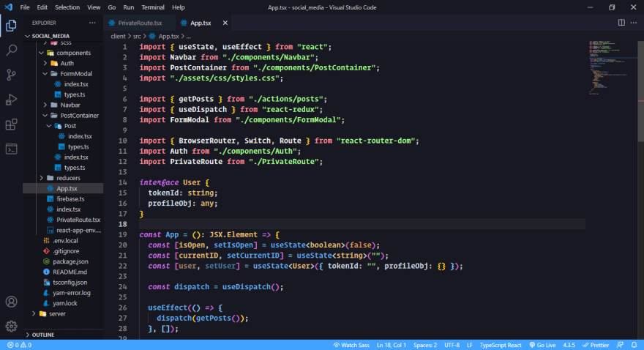Open the Source Control view

click(x=12, y=75)
